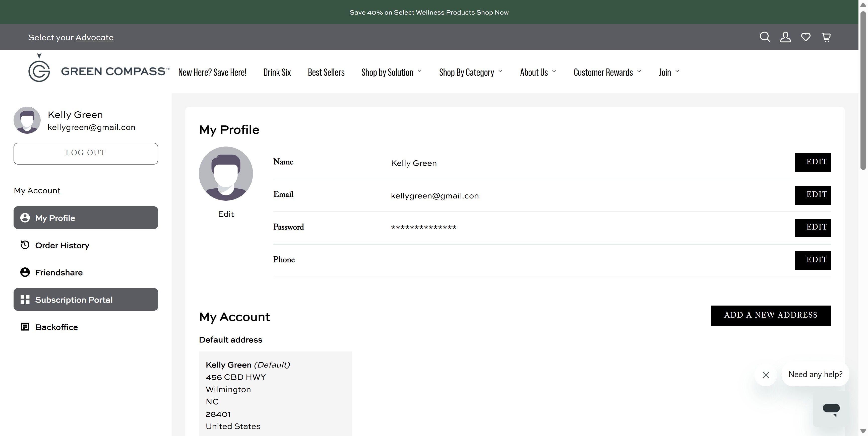
Task: Edit the Password field
Action: coord(813,228)
